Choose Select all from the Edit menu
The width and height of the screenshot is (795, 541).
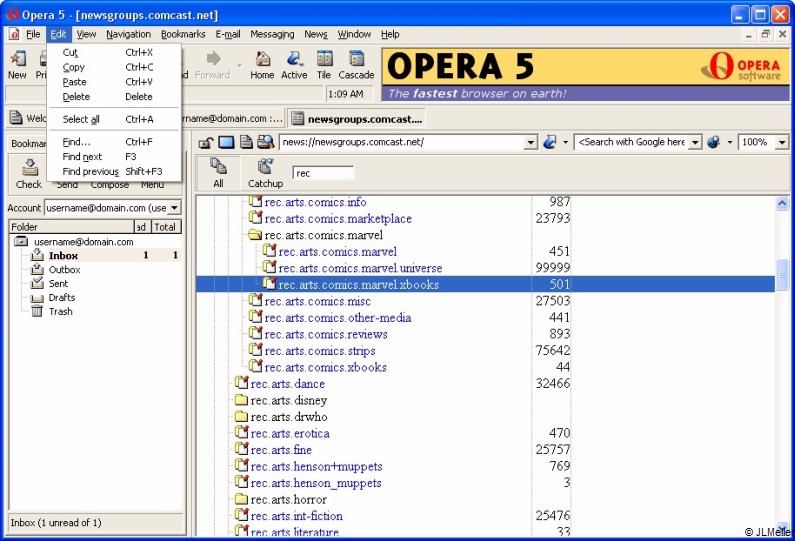click(114, 119)
